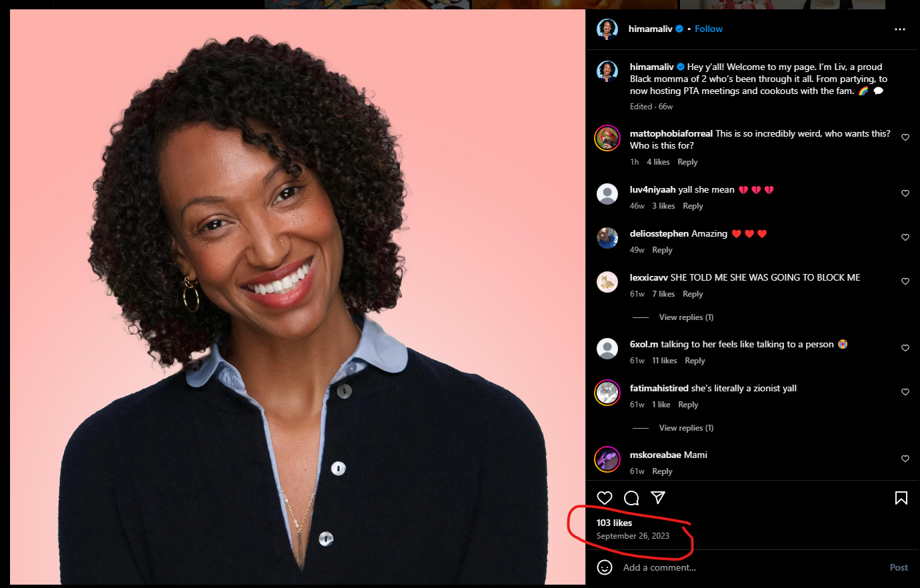Reply to mattophobiaforreal's comment

point(687,162)
